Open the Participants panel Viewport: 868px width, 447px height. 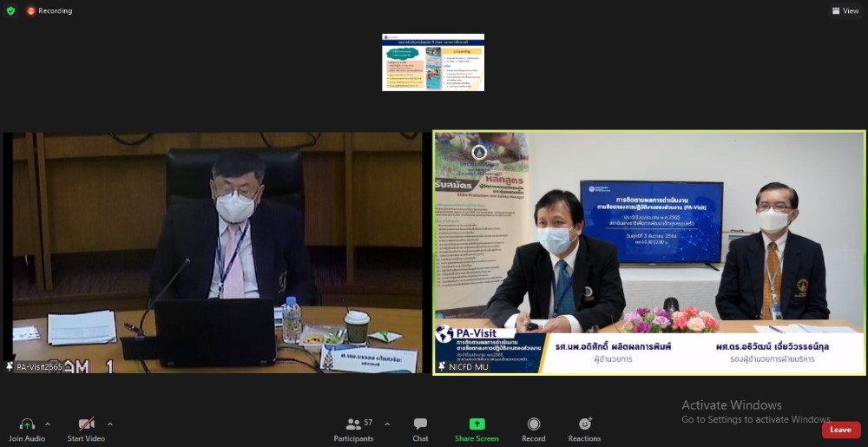354,424
